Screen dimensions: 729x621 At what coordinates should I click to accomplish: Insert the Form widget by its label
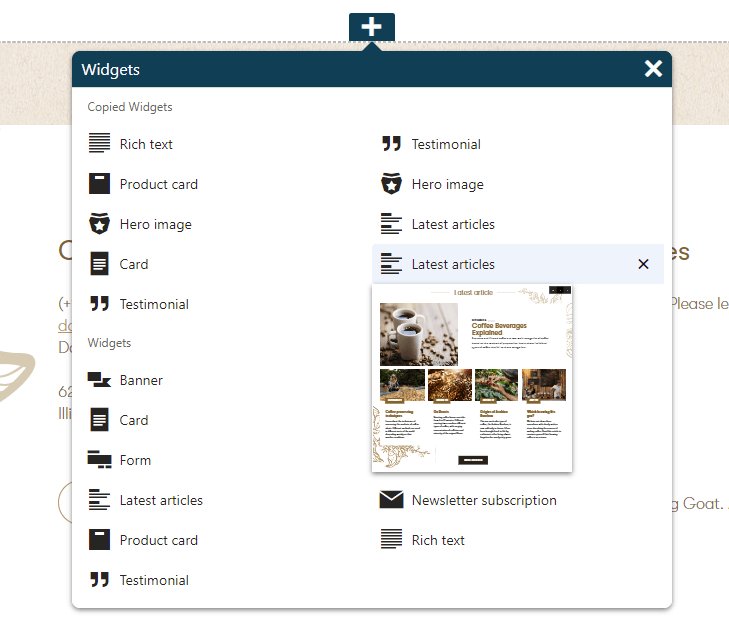coord(135,460)
